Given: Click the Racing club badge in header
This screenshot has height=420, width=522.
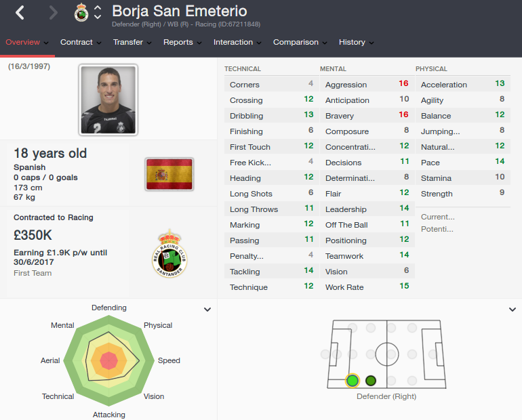Looking at the screenshot, I should point(81,13).
